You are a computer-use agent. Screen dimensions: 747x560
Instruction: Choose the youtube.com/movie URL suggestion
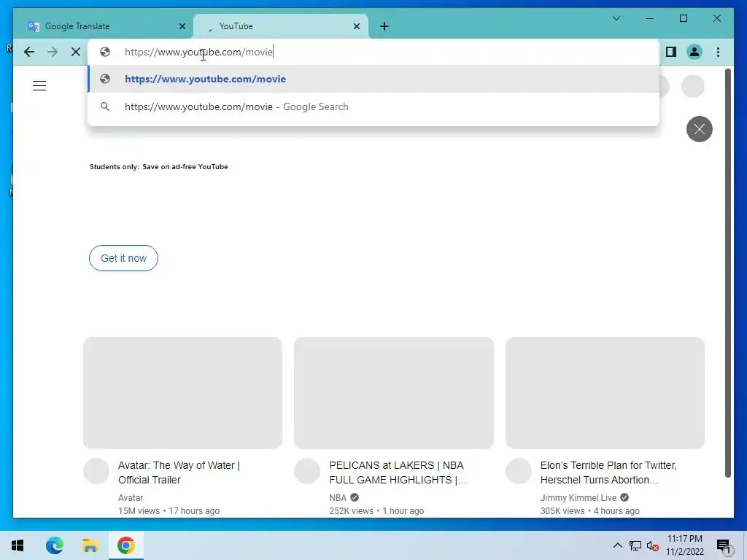[373, 79]
